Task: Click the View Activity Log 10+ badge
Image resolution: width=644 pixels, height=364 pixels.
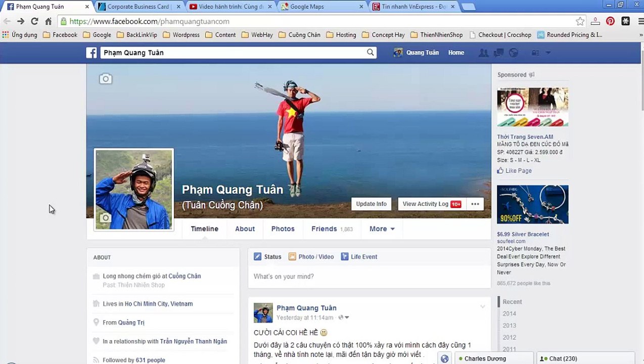Action: 456,204
